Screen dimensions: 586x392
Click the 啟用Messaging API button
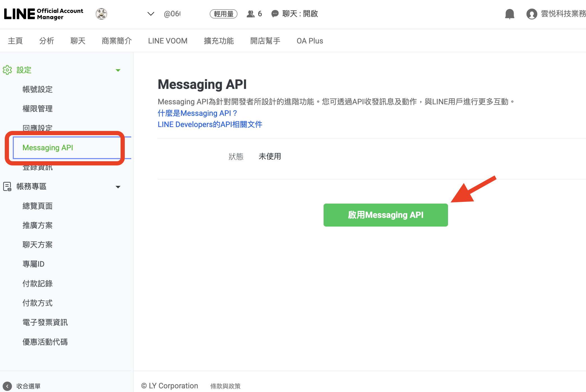(386, 215)
